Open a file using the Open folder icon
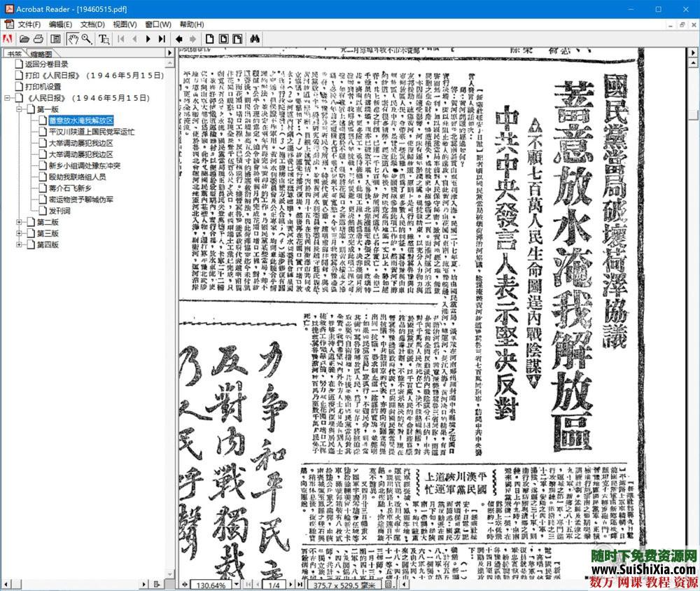 point(24,40)
